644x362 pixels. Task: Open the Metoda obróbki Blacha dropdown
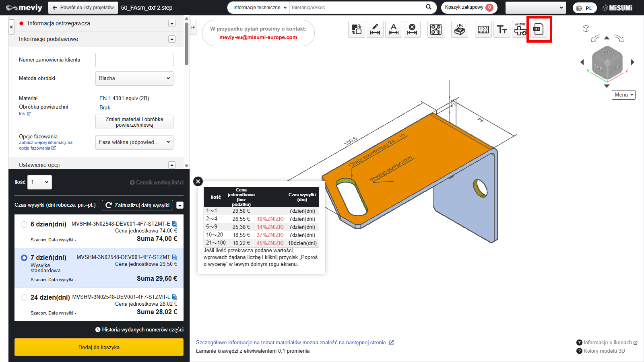tap(134, 78)
